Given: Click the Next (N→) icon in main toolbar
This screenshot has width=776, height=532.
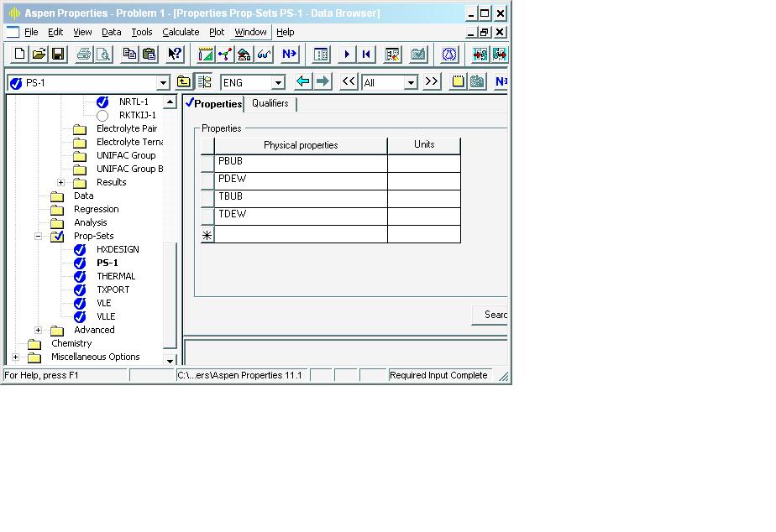Looking at the screenshot, I should point(290,54).
